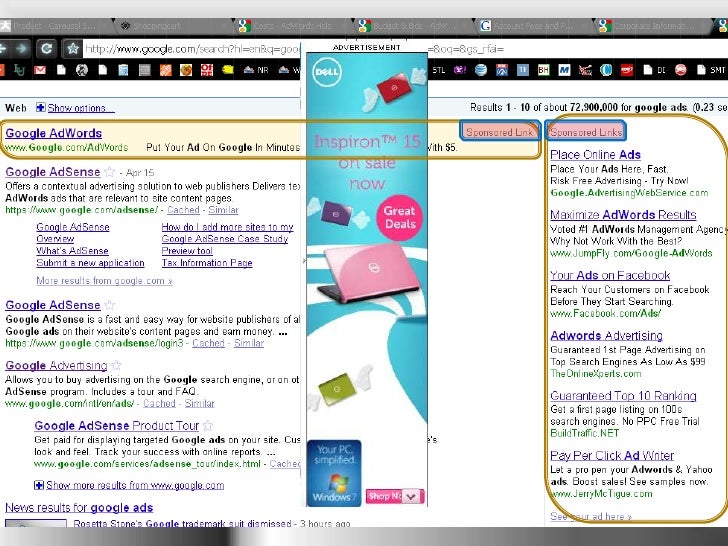Screen dimensions: 728x546
Task: Click the browser reload button
Action: point(46,48)
